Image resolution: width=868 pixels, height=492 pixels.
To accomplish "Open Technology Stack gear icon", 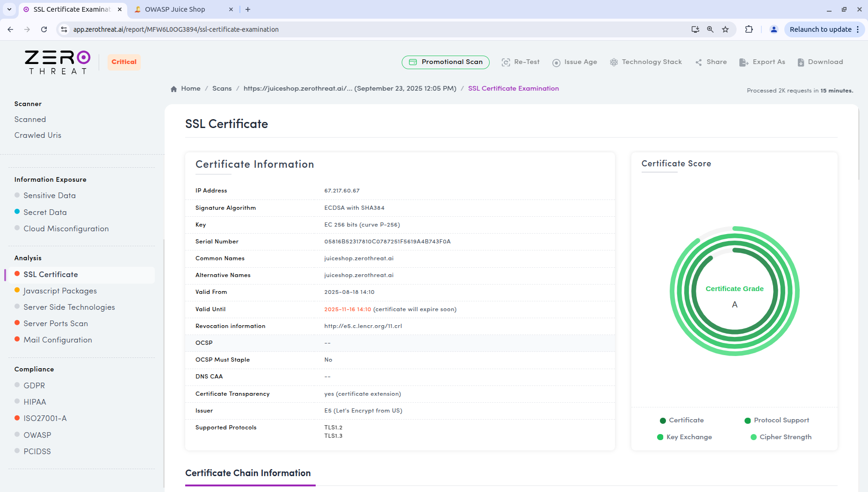I will 614,62.
